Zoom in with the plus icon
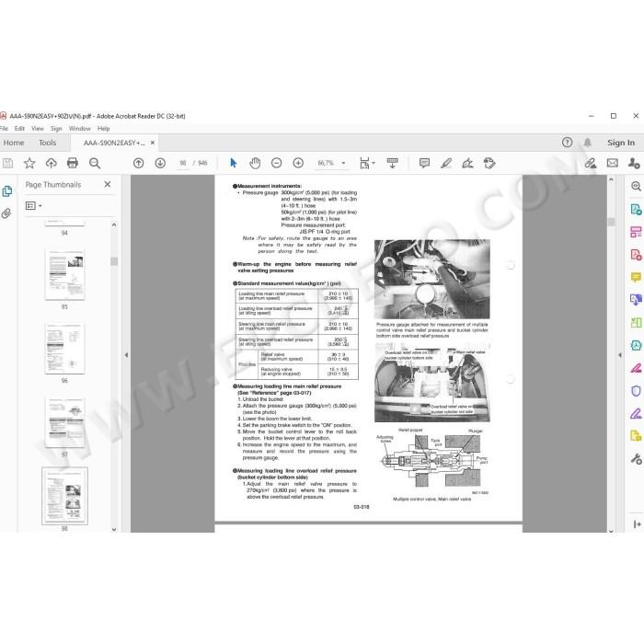The width and height of the screenshot is (644, 644). point(298,164)
